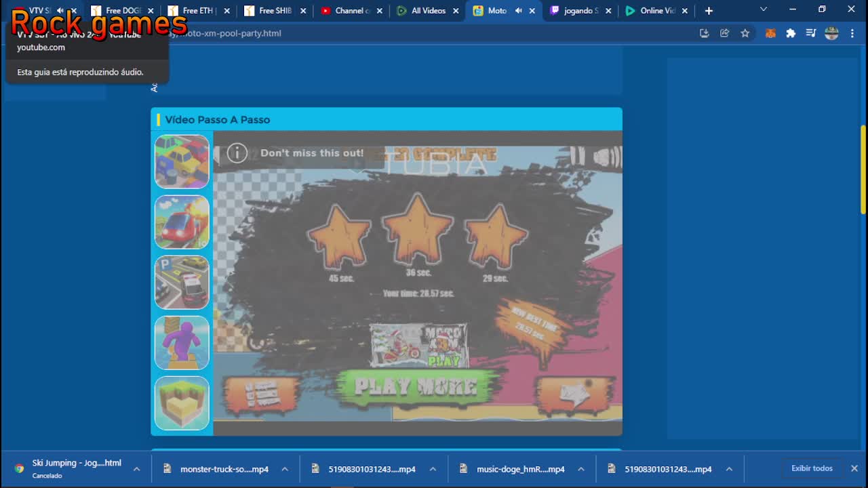
Task: Expand options for music-doge_hmR mp4 download
Action: [581, 469]
